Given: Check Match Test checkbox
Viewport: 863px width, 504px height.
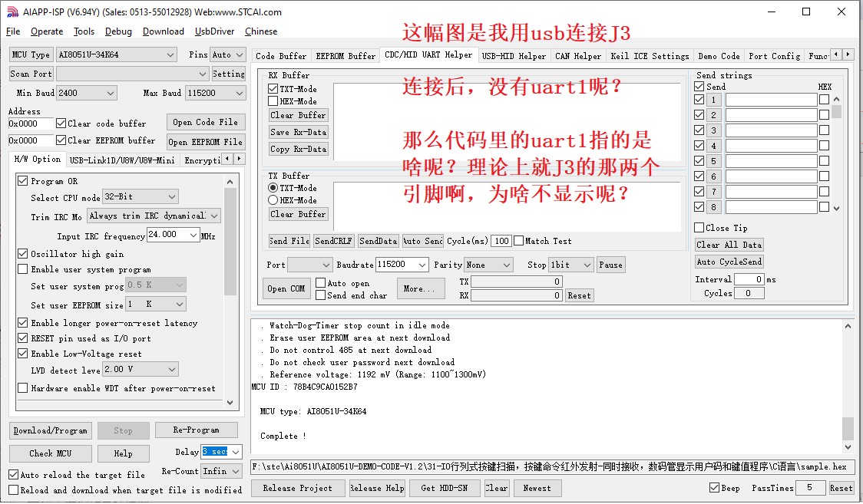Looking at the screenshot, I should point(518,241).
